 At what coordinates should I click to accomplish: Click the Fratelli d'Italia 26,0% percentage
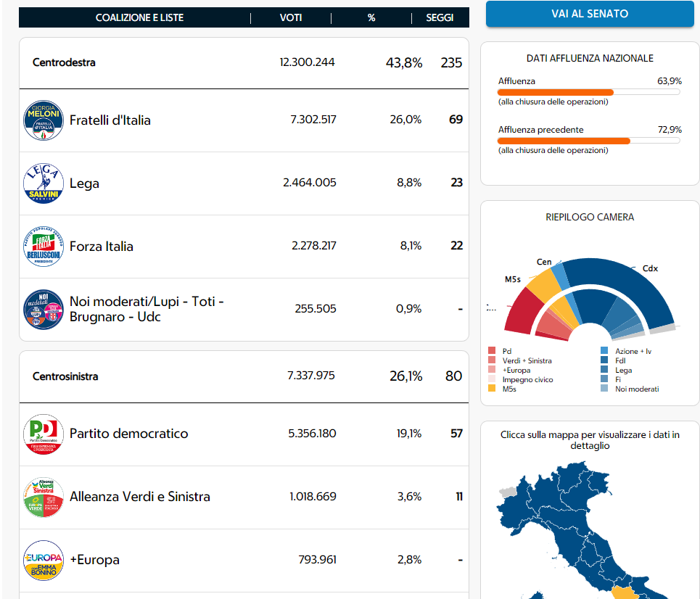405,120
